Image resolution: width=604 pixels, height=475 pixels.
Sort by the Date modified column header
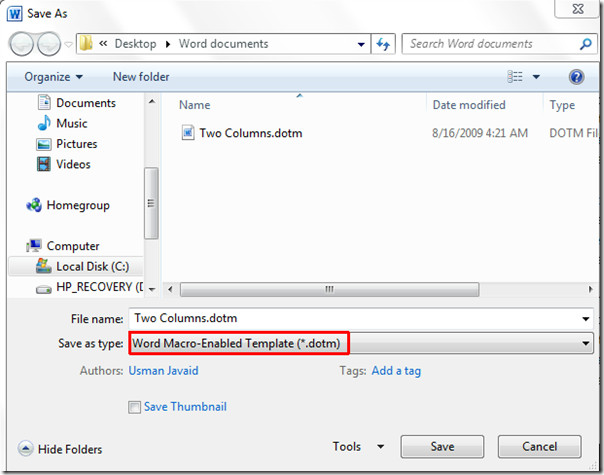[x=469, y=105]
